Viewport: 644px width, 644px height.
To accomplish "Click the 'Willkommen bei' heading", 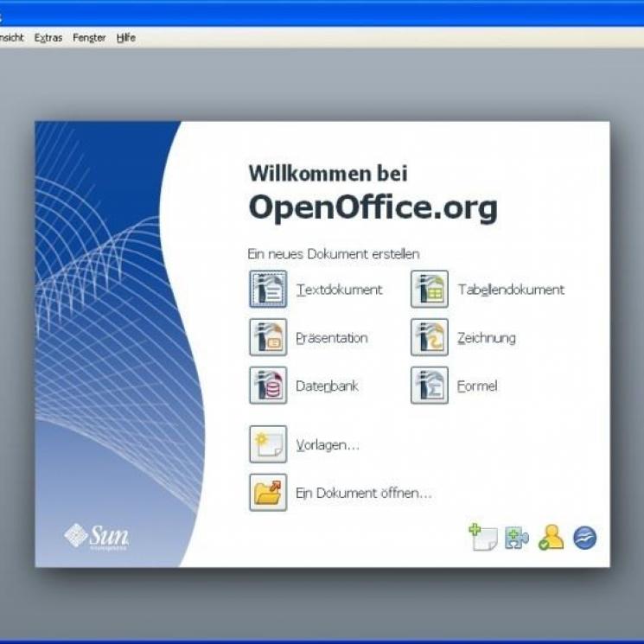I will 328,173.
